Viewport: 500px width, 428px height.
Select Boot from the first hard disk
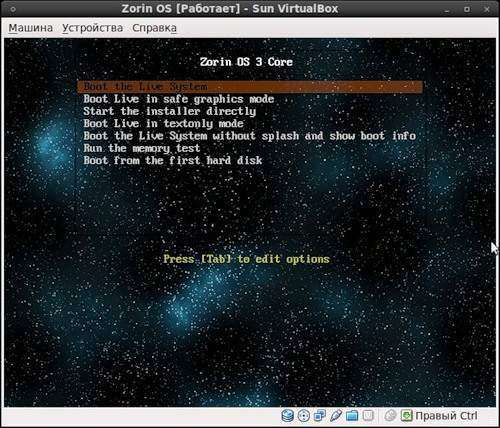173,161
